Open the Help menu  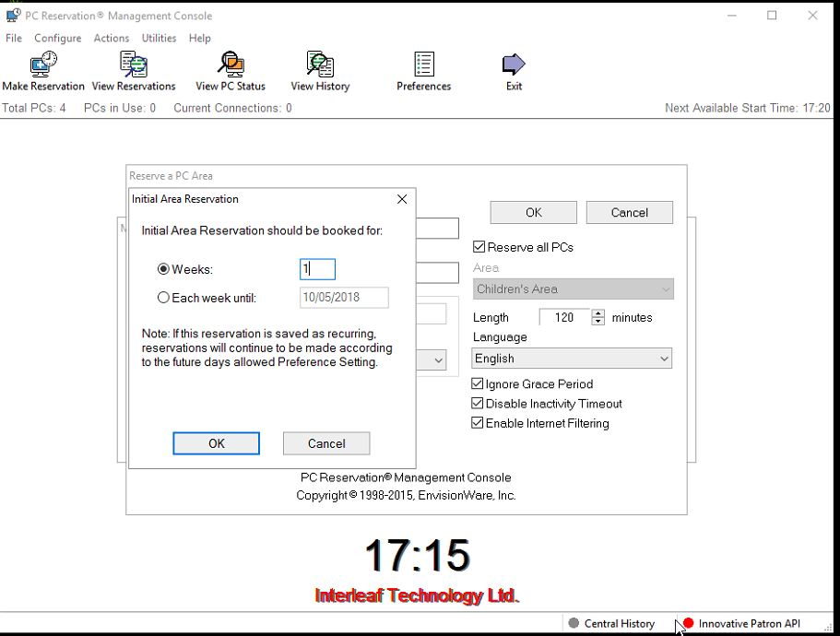[x=200, y=38]
